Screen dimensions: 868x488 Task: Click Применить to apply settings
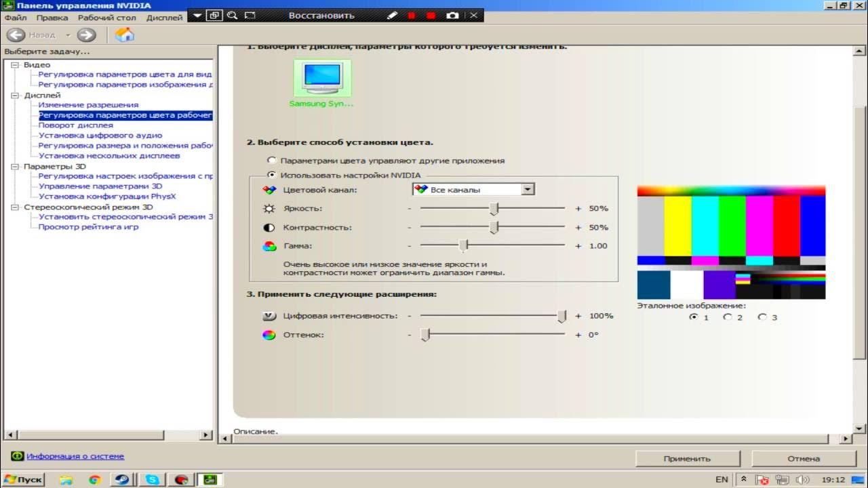688,459
